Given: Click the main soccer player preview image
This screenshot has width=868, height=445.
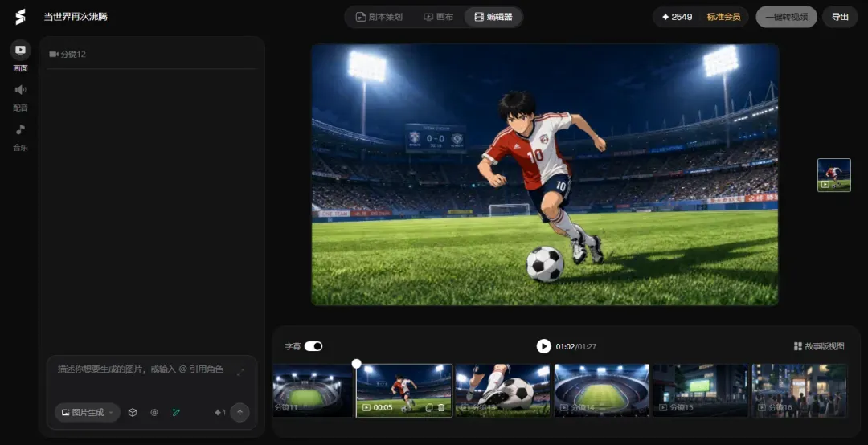Looking at the screenshot, I should click(545, 175).
